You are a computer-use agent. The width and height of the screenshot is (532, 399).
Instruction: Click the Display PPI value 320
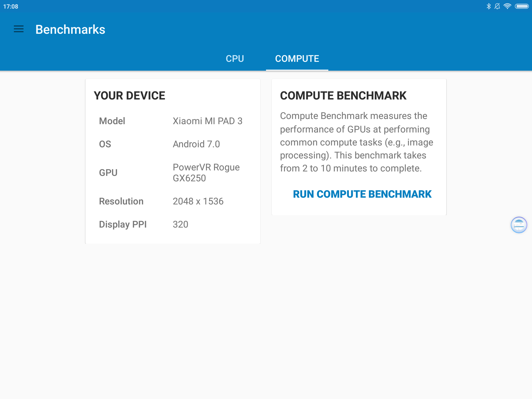[181, 224]
